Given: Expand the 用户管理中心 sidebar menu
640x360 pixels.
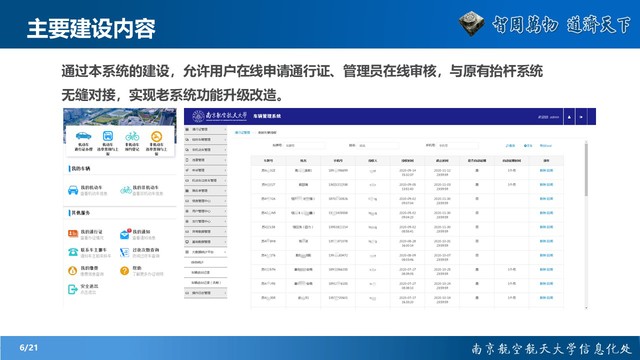Looking at the screenshot, I should [206, 211].
